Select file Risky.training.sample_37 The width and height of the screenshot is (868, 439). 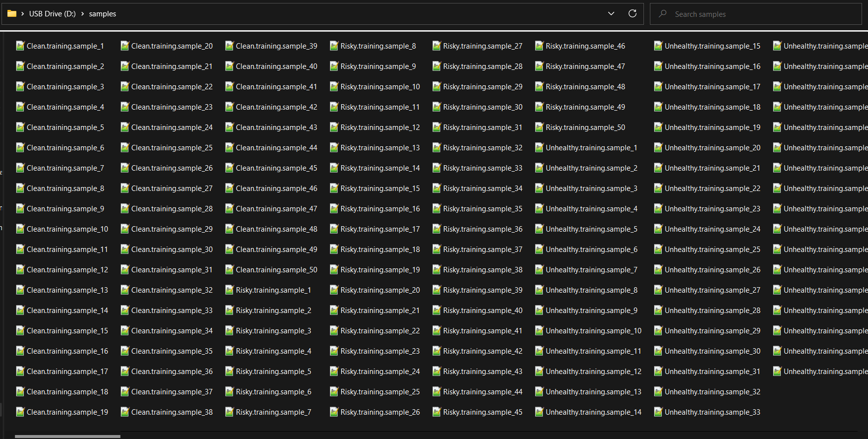click(x=482, y=250)
